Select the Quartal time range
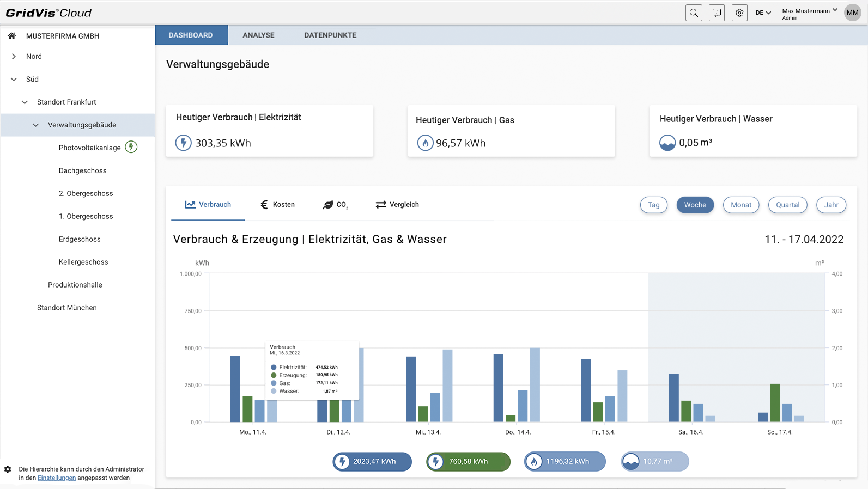The height and width of the screenshot is (489, 868). point(788,205)
